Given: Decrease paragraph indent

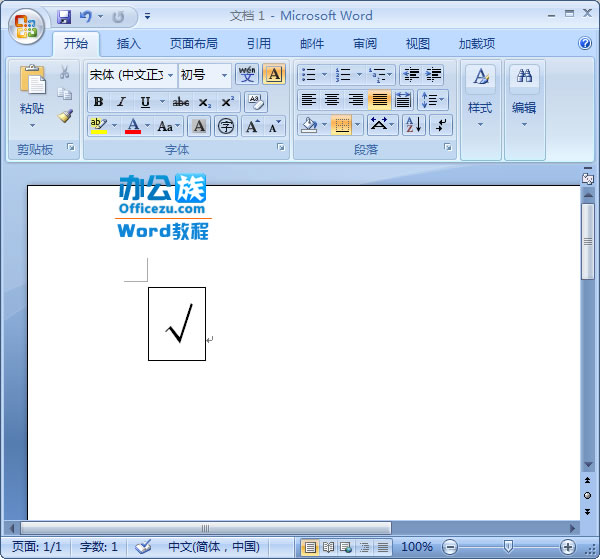Looking at the screenshot, I should (x=411, y=75).
